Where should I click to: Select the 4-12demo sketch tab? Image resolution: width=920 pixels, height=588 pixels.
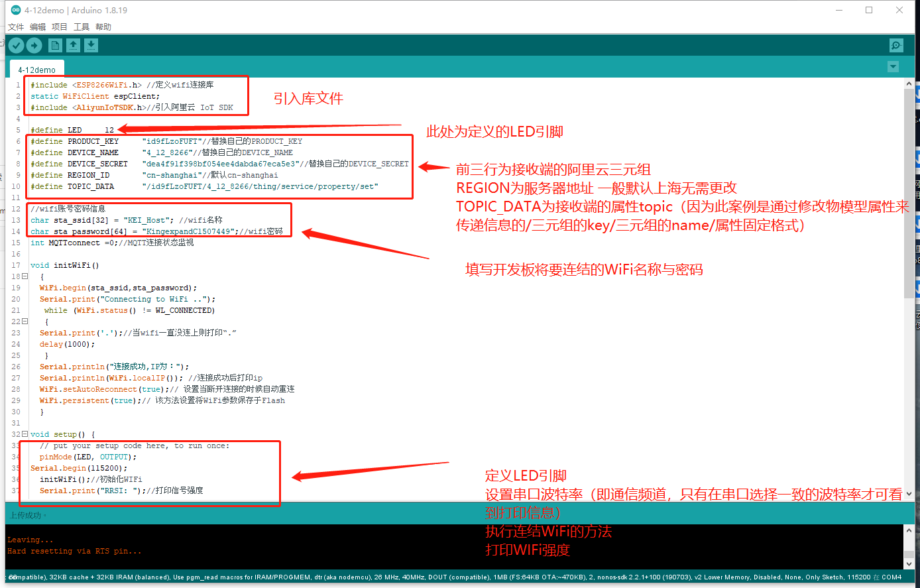pos(37,70)
